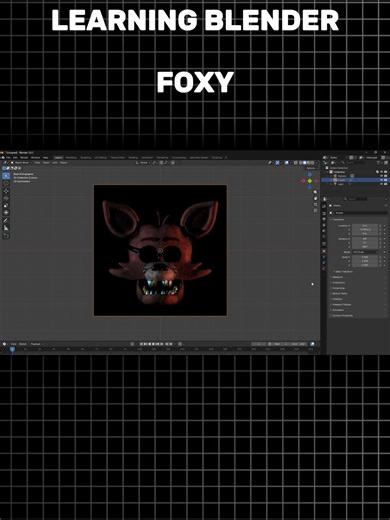Open the viewport Options dropdown
Image resolution: width=390 pixels, height=520 pixels.
311,168
